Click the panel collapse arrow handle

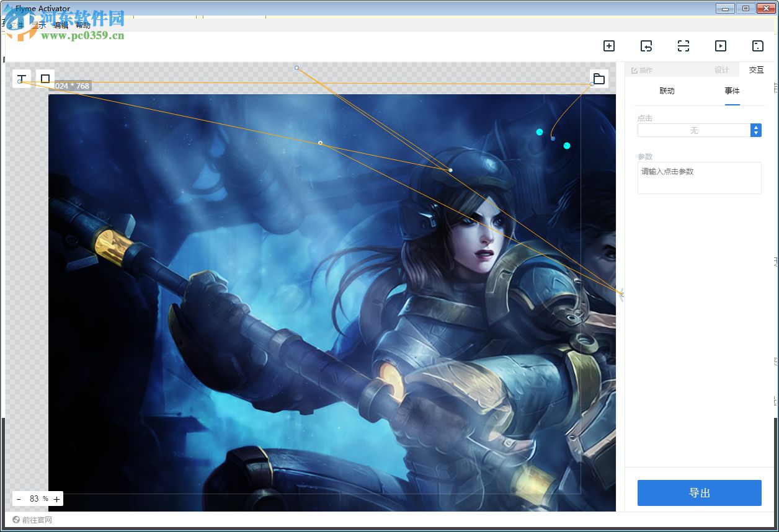pyautogui.click(x=622, y=295)
